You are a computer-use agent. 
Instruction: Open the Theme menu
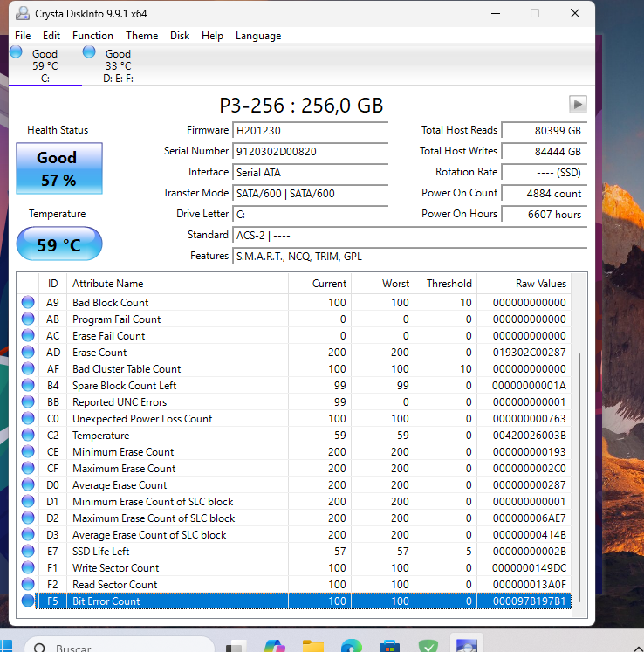coord(141,36)
